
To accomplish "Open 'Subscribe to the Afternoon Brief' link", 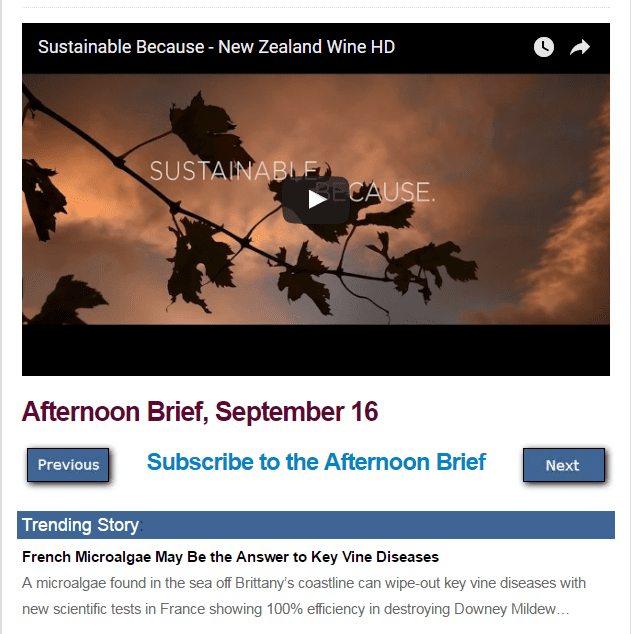I will (x=317, y=462).
